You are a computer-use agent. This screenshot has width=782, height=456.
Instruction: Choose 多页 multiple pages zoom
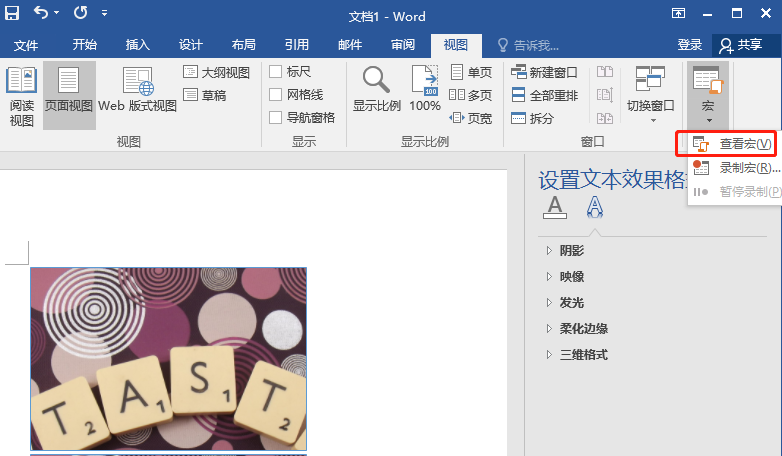click(471, 95)
